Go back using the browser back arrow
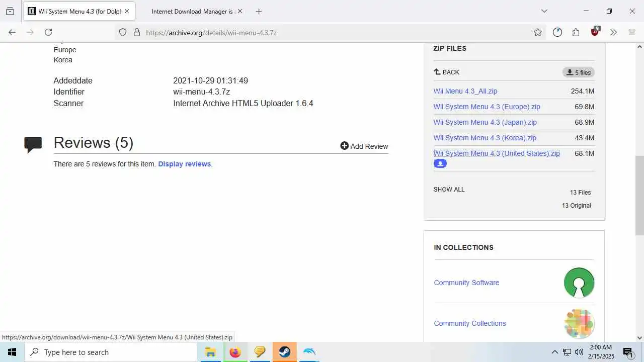 pyautogui.click(x=12, y=32)
